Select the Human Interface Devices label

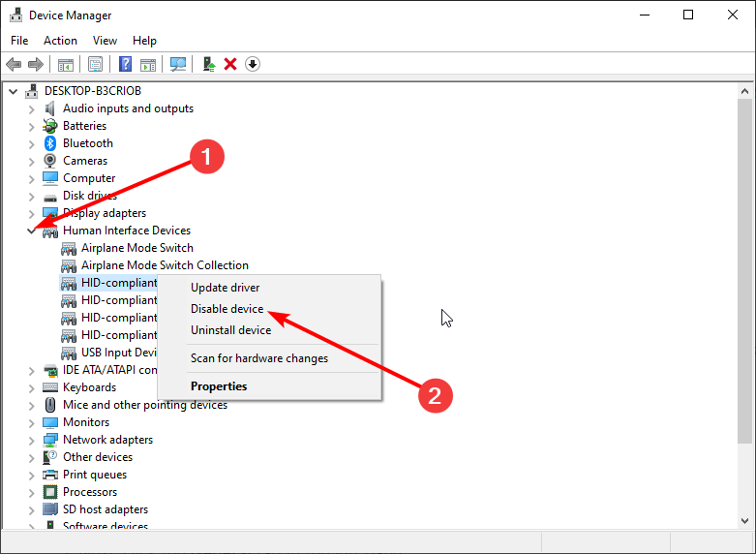click(127, 231)
